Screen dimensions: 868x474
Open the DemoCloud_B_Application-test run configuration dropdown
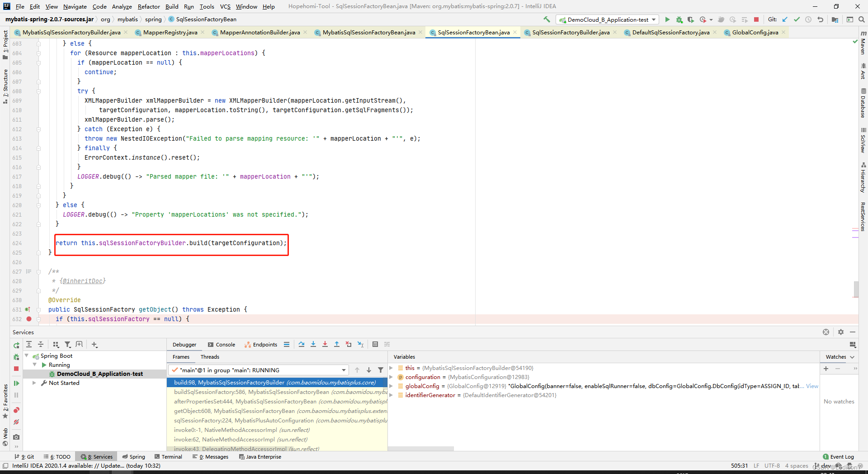(x=607, y=19)
